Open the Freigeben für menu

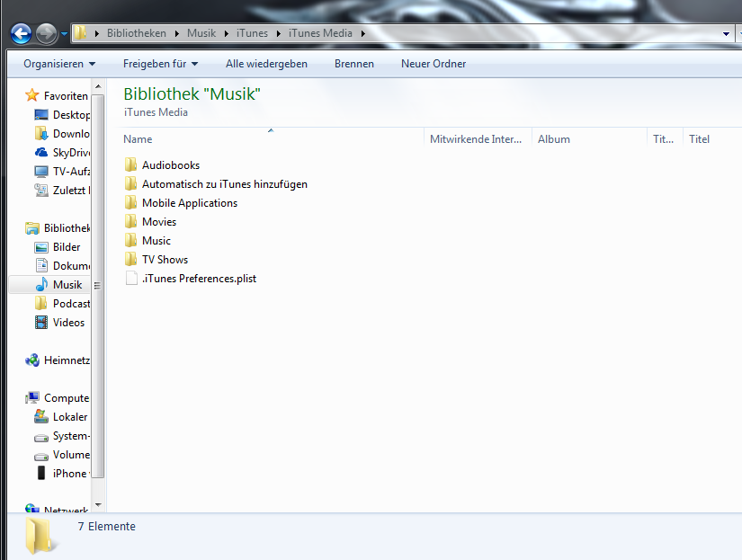click(160, 64)
